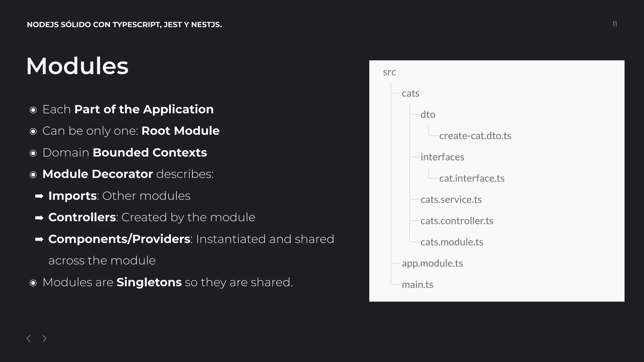Click the arrow icon beside Controllers
Image resolution: width=644 pixels, height=362 pixels.
[x=39, y=218]
